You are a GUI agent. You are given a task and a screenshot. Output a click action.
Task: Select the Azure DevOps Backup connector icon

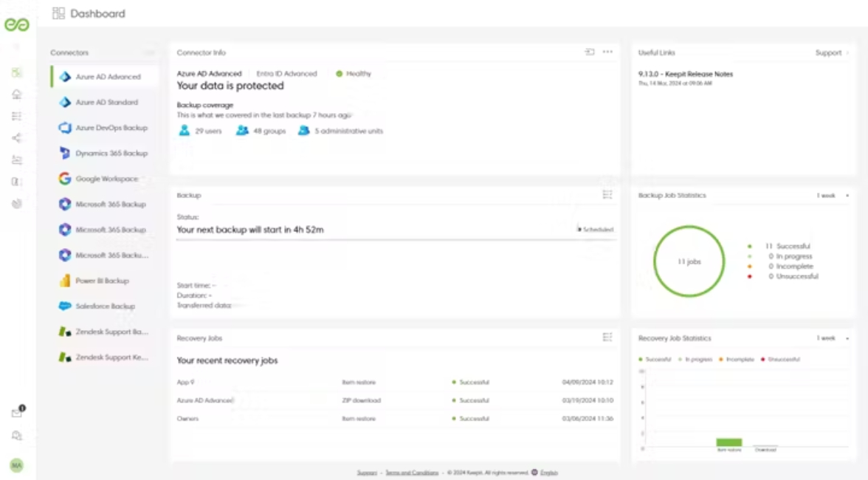pos(65,127)
